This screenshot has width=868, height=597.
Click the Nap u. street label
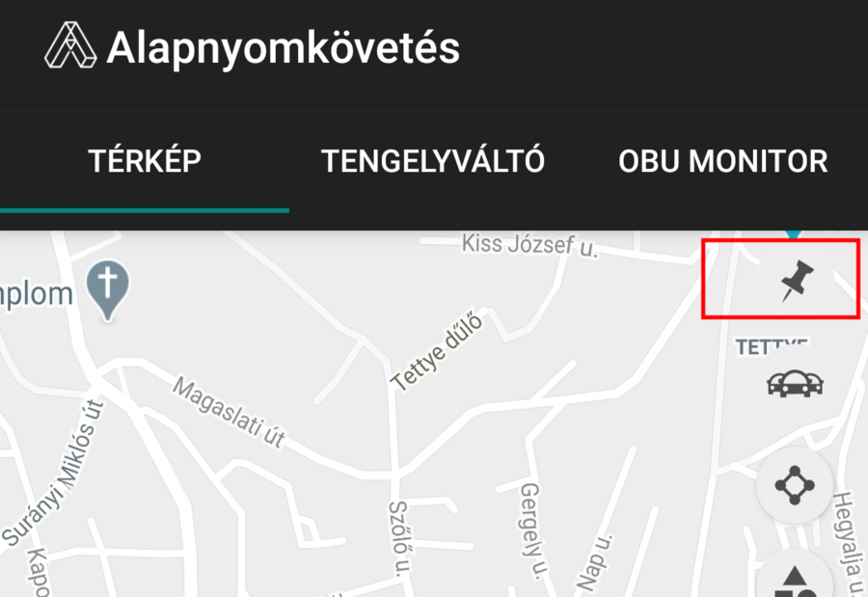point(596,562)
